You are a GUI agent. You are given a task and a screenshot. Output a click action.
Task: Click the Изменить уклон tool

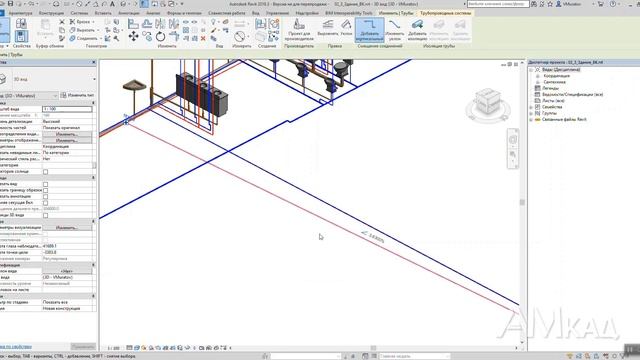394,29
